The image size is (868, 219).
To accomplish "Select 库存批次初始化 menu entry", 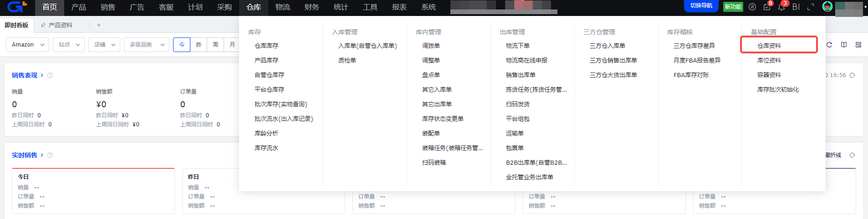I will click(x=778, y=89).
